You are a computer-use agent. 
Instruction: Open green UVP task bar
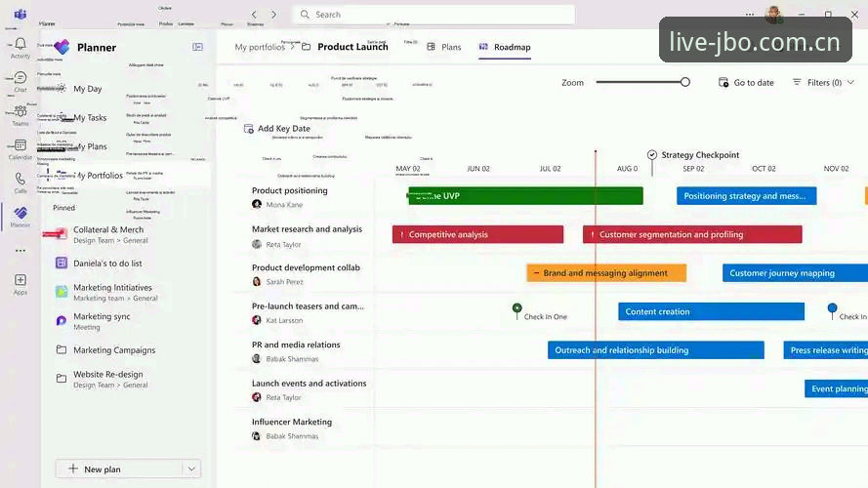coord(526,196)
